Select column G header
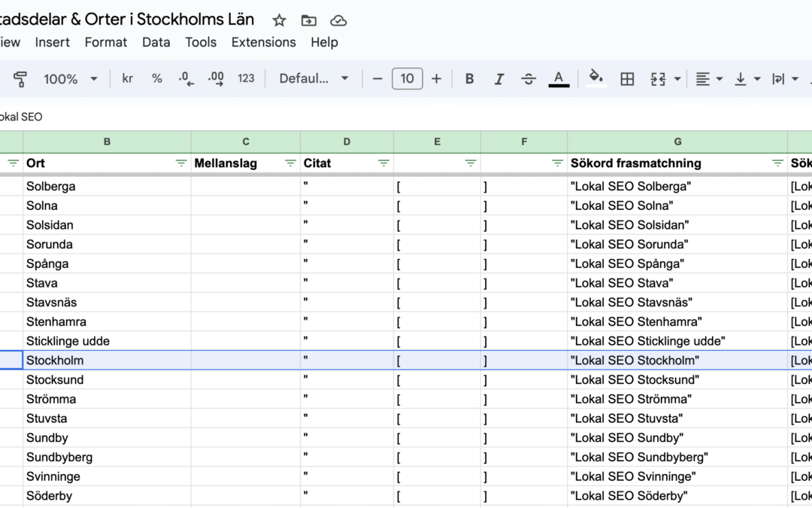The image size is (812, 508). coord(677,141)
